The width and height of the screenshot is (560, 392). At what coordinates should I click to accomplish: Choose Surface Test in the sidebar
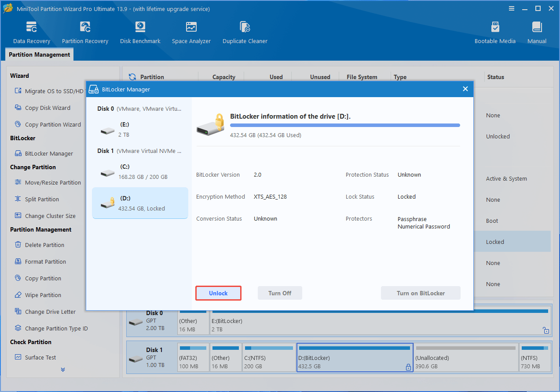pos(35,357)
